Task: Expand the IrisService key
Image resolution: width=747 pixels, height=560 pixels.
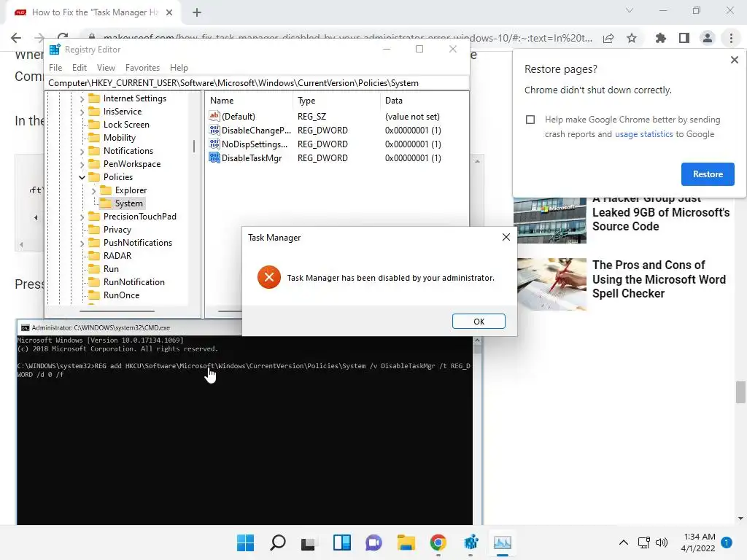Action: (x=82, y=112)
